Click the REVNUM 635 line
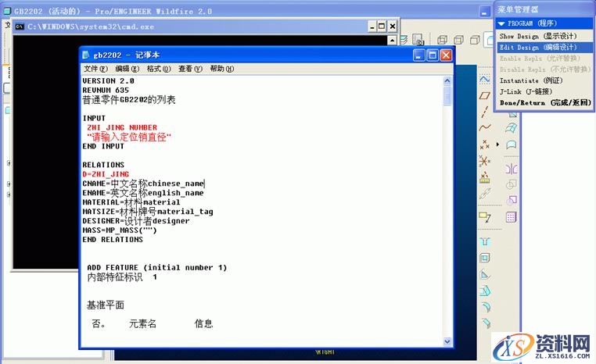The width and height of the screenshot is (596, 364). 106,91
